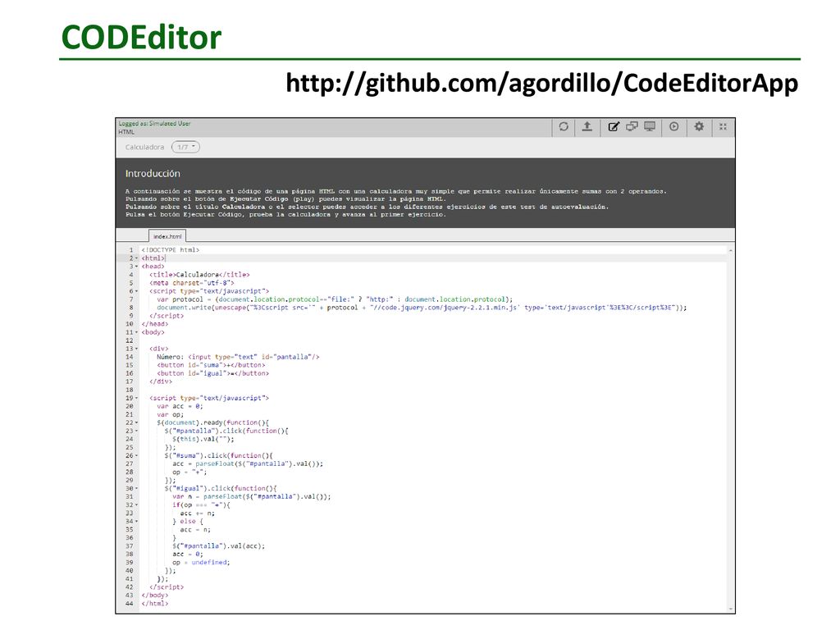Image resolution: width=840 pixels, height=630 pixels.
Task: Fold the else block at line 34
Action: coord(137,521)
